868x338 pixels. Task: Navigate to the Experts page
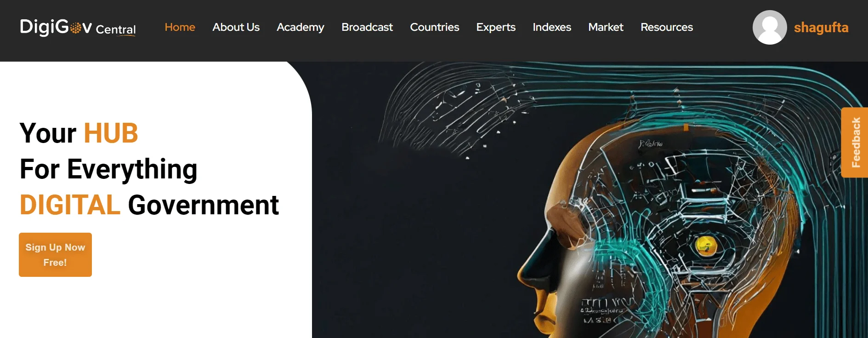click(x=496, y=28)
